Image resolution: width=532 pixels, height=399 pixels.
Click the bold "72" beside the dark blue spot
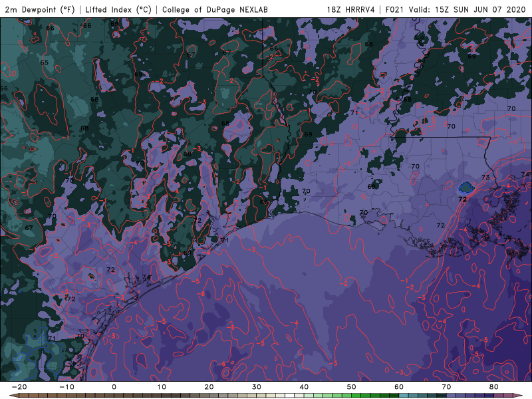462,199
